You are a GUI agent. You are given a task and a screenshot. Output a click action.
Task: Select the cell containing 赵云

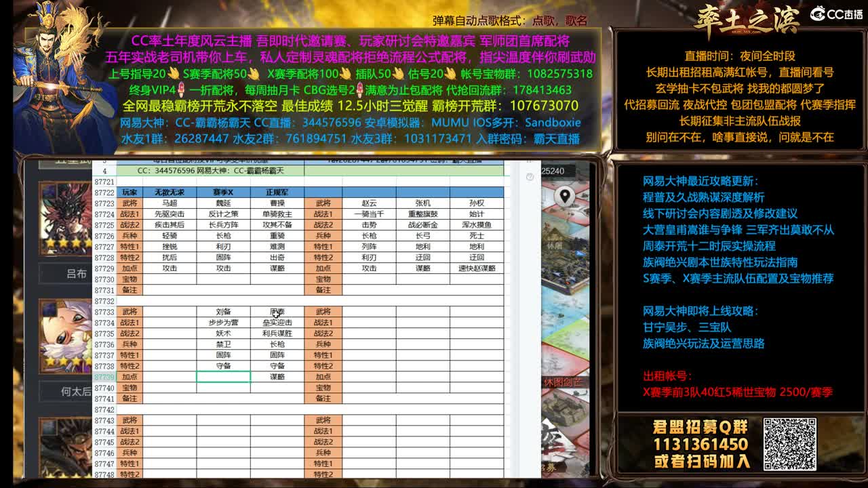coord(369,203)
